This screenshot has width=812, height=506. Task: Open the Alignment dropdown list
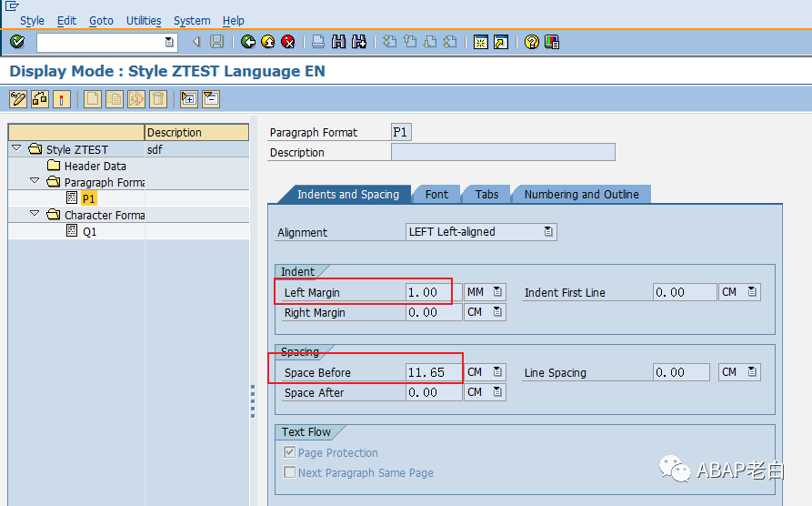click(548, 232)
